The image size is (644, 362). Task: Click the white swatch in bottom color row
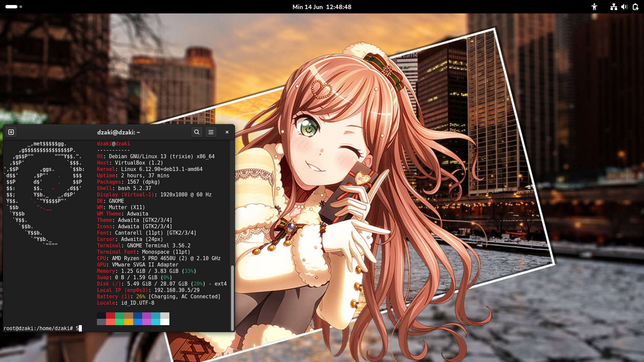pyautogui.click(x=165, y=322)
